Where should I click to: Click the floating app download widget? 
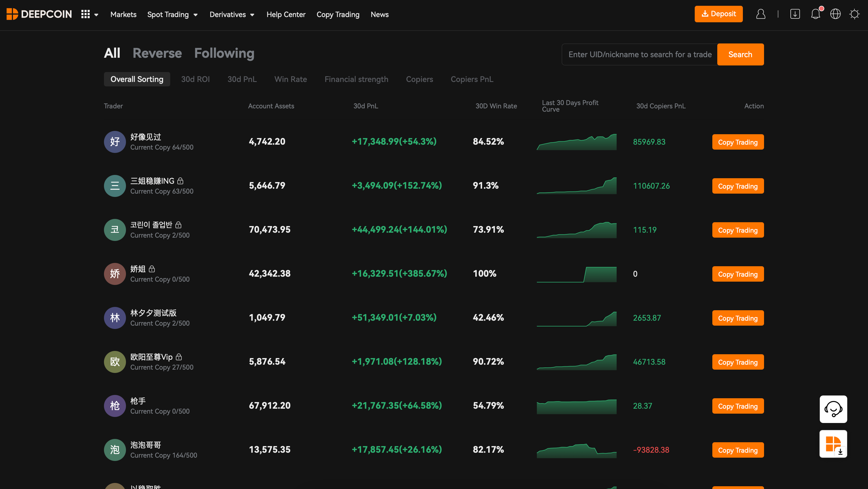833,444
